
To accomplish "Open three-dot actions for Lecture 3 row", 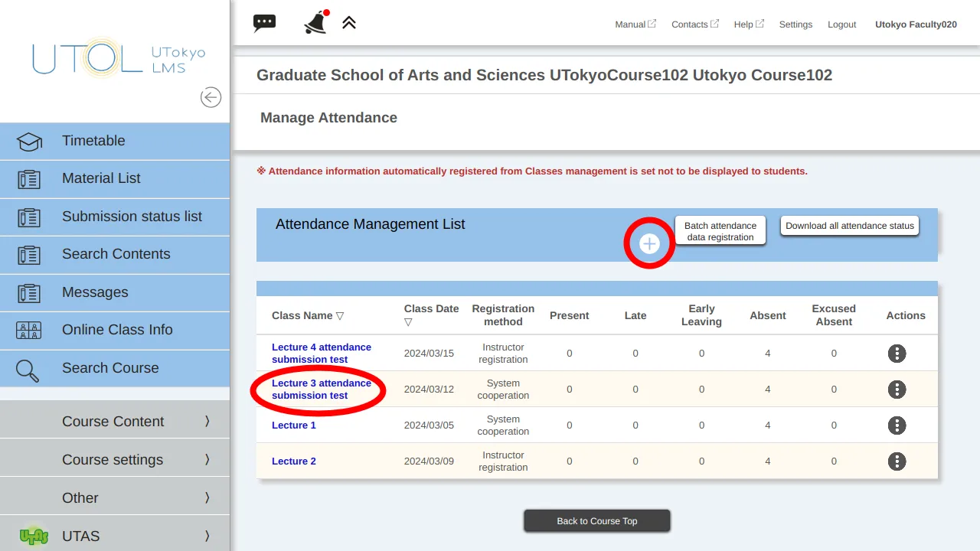I will click(x=897, y=389).
